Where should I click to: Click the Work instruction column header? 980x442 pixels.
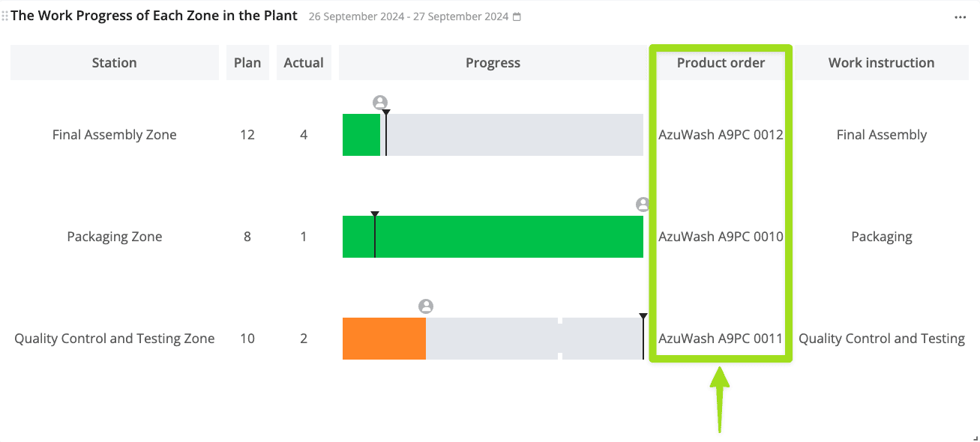pos(881,63)
